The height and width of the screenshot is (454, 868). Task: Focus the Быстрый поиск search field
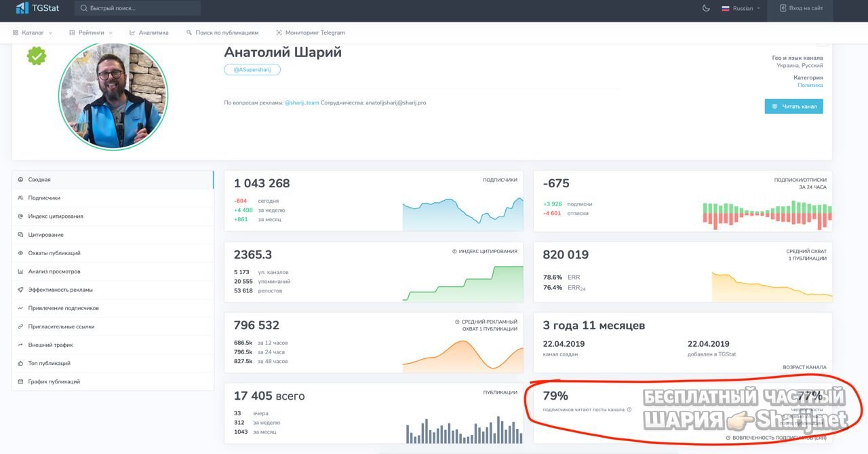[138, 8]
